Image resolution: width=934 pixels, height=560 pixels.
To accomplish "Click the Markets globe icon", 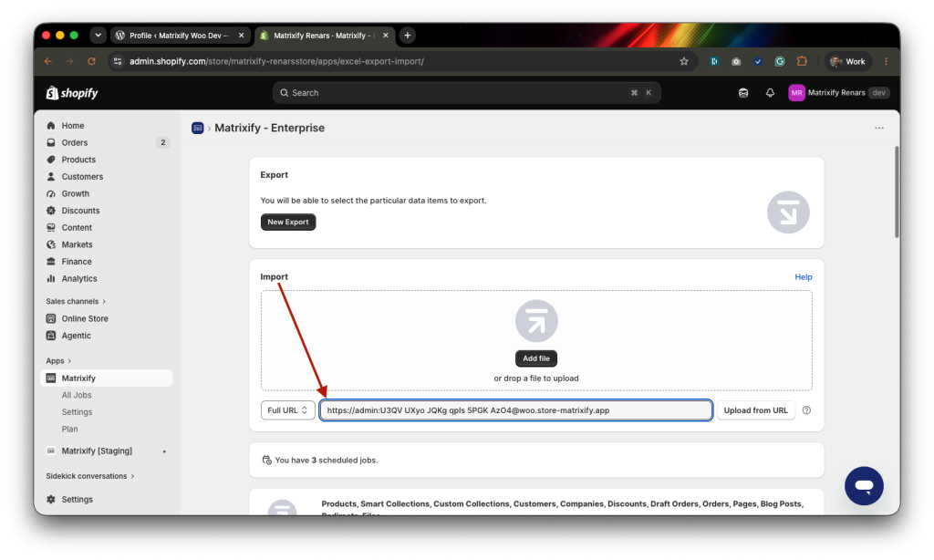I will tap(51, 244).
